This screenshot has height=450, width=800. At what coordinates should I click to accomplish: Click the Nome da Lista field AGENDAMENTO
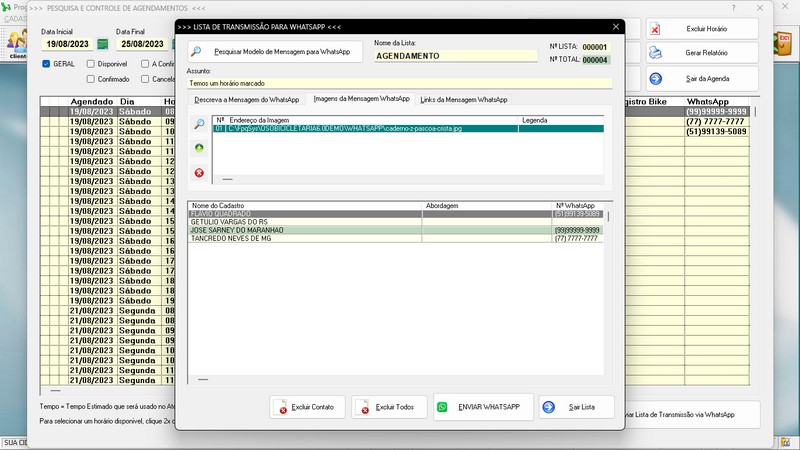coord(456,56)
